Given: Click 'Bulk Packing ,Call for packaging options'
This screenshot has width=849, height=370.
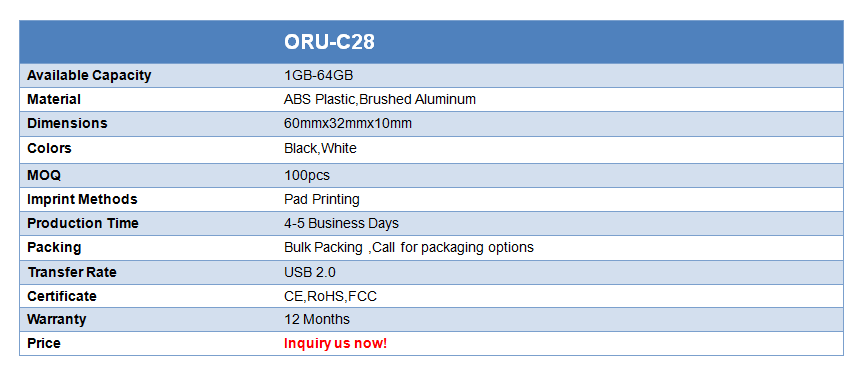Looking at the screenshot, I should pyautogui.click(x=409, y=248).
